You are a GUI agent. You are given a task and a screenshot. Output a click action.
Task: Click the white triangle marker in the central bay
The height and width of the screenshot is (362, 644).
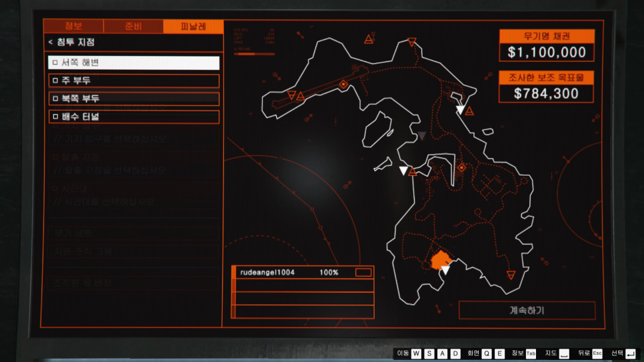coord(403,170)
